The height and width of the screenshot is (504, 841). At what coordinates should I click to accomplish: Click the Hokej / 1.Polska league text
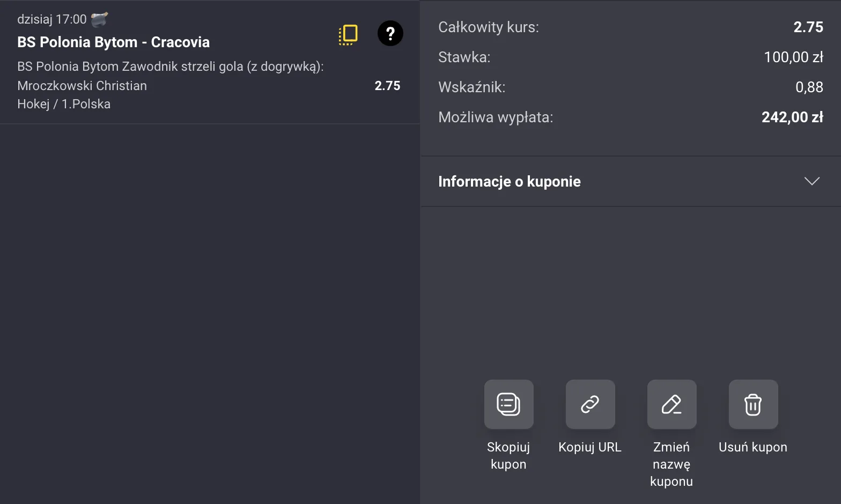(x=64, y=104)
